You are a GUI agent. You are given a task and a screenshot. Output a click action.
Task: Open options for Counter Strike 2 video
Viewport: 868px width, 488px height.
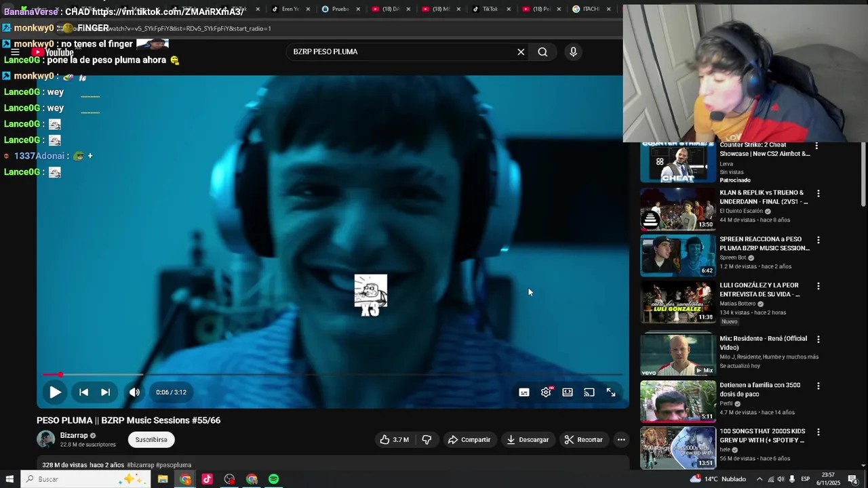pos(816,146)
